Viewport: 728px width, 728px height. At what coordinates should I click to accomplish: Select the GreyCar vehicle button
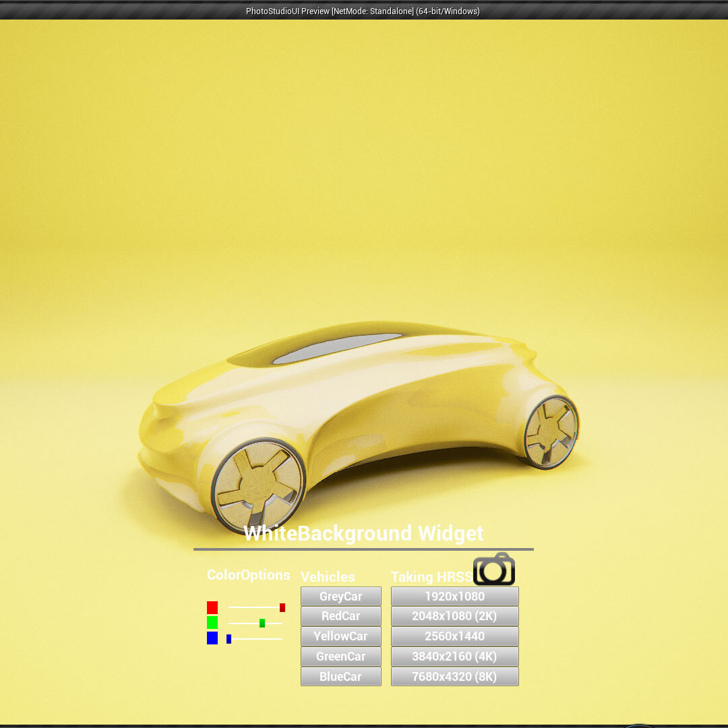click(341, 596)
